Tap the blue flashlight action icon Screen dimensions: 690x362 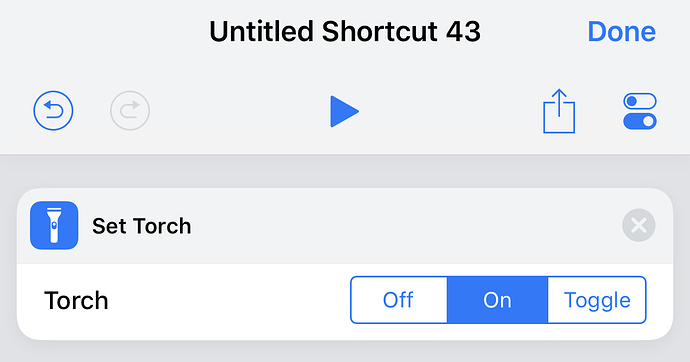pos(54,225)
